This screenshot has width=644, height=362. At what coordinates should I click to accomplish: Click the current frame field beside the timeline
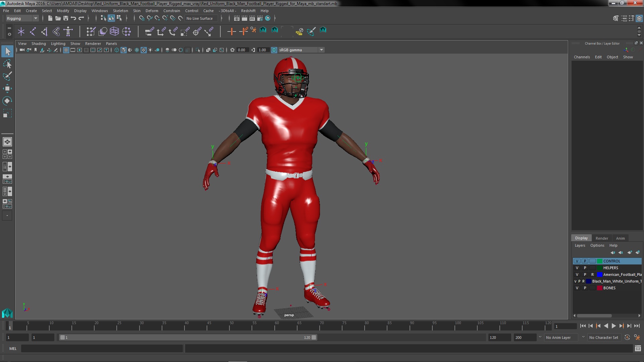tap(565, 326)
